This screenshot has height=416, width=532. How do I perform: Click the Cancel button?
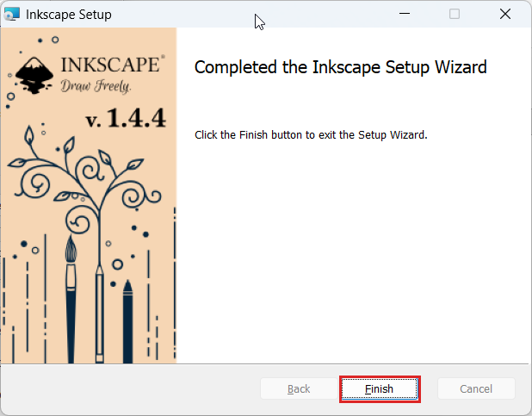(476, 388)
